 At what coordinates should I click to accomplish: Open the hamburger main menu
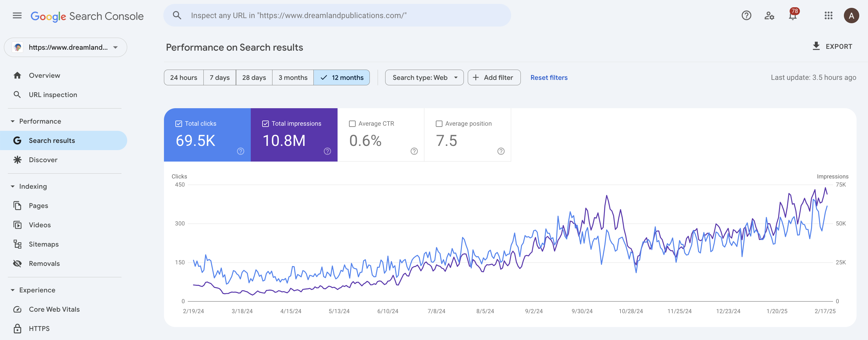pos(17,15)
